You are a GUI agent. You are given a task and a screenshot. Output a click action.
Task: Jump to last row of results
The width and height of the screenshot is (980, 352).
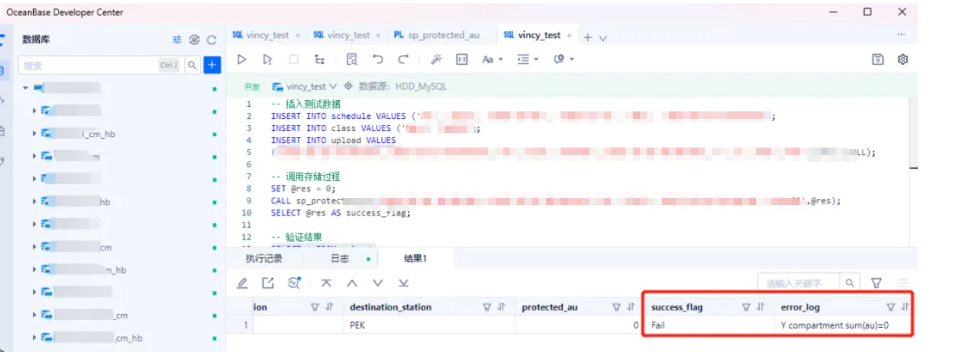click(403, 283)
